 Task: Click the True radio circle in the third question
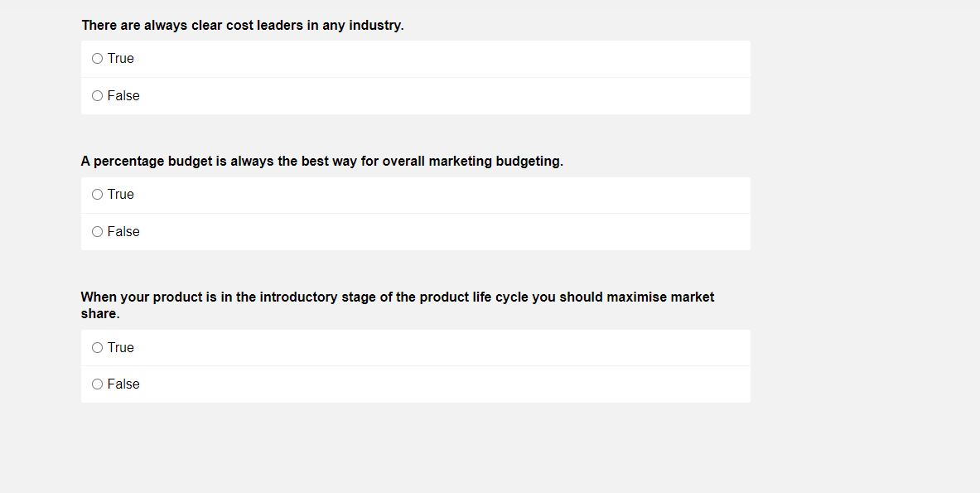coord(97,347)
